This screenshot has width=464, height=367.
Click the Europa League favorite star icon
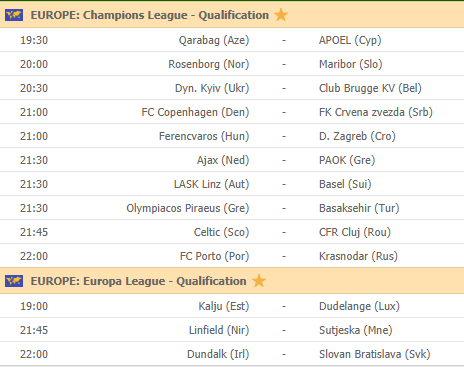(x=259, y=281)
